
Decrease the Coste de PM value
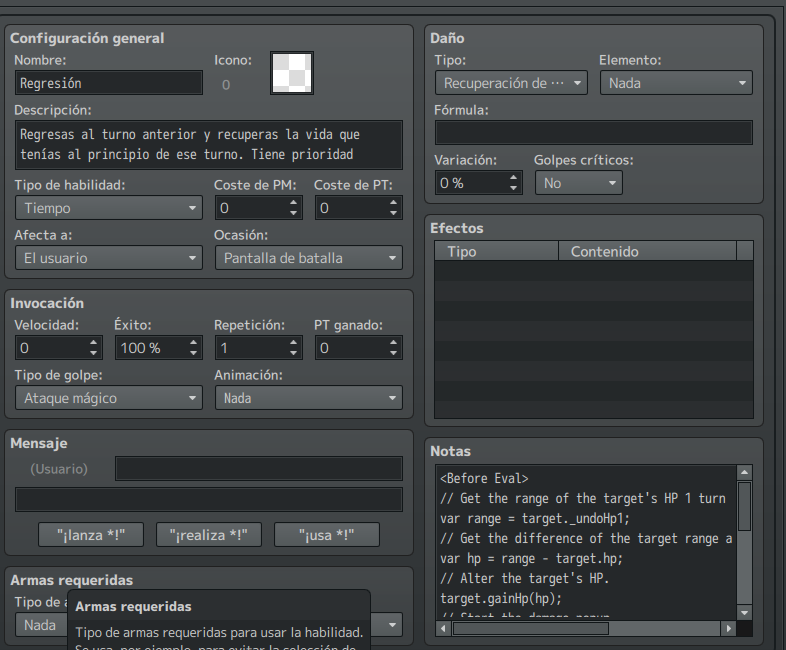click(294, 213)
